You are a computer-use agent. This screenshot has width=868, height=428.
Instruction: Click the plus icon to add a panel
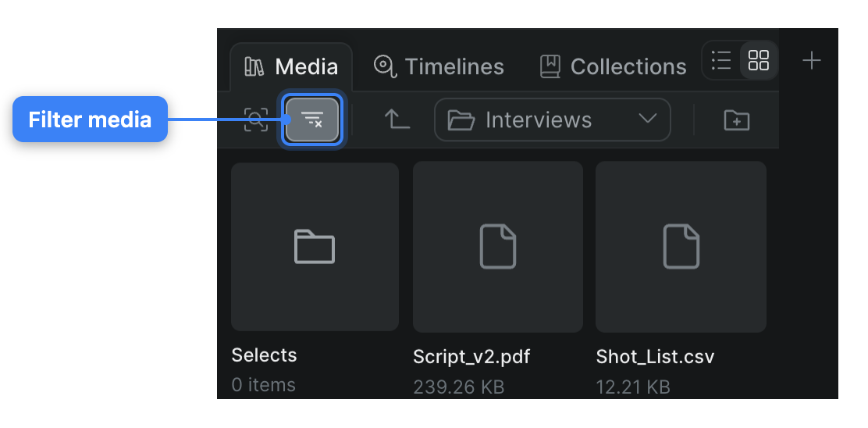point(812,60)
